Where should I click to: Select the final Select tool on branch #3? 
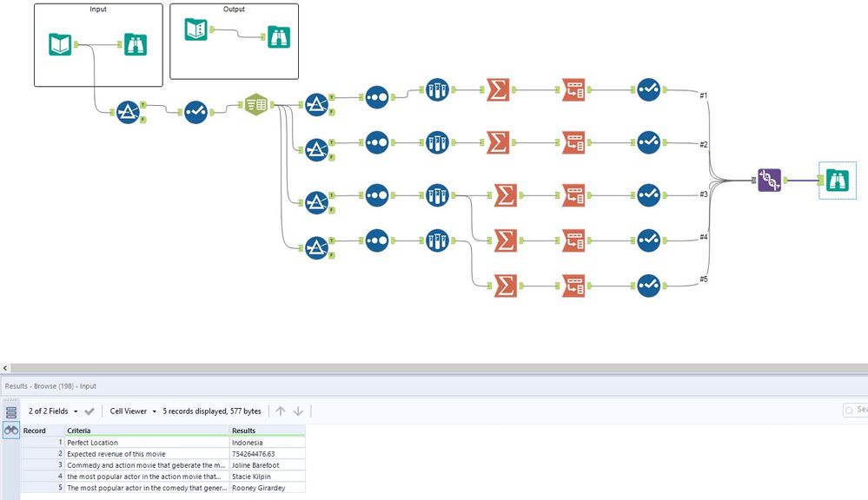coord(648,195)
